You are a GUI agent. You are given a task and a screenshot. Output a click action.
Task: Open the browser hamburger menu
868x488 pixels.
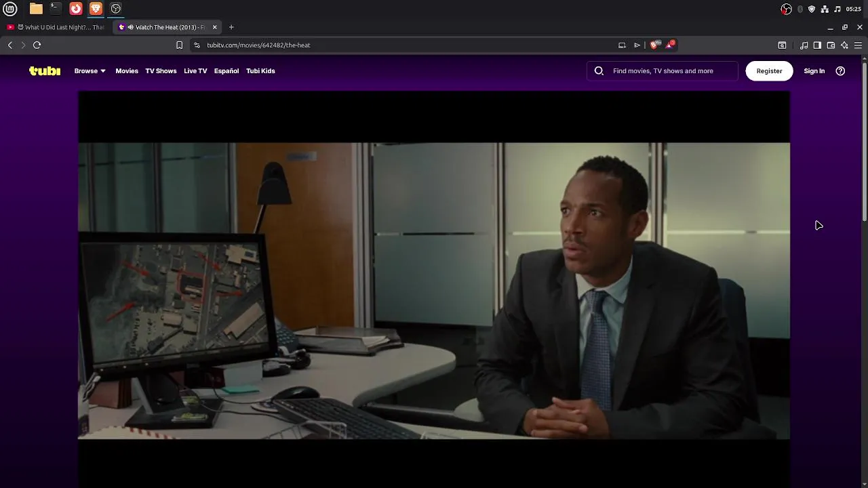[x=858, y=45]
